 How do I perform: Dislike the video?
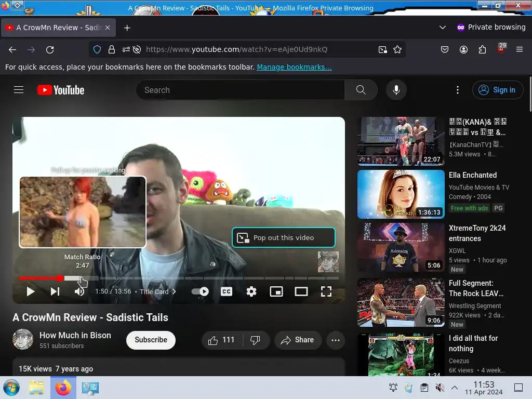pyautogui.click(x=256, y=340)
